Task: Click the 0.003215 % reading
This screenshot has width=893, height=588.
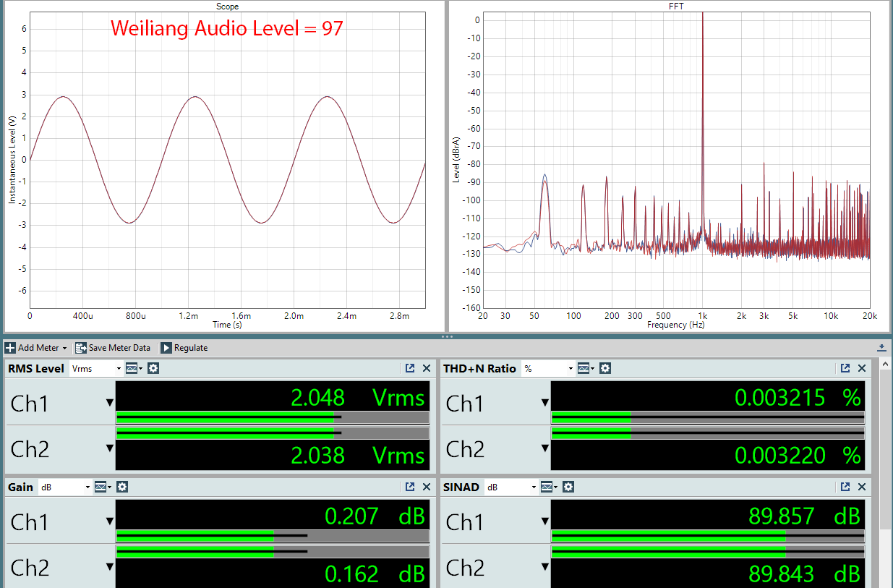Action: [798, 397]
